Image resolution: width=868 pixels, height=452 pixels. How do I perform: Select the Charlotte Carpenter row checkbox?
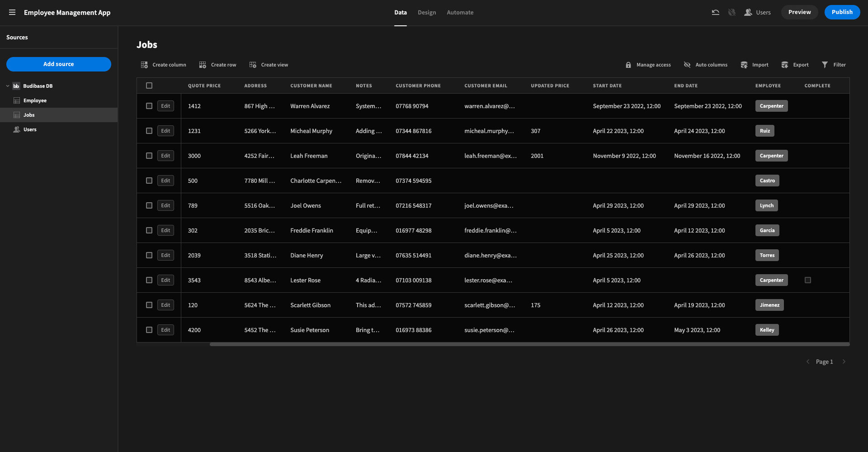click(x=149, y=181)
